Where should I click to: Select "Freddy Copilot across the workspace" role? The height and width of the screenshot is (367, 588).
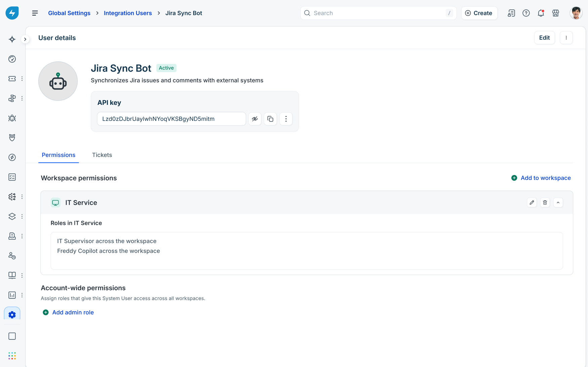click(x=109, y=251)
